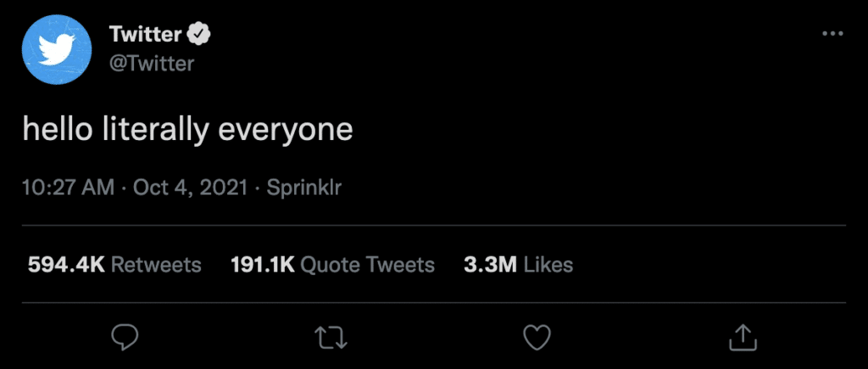This screenshot has width=868, height=369.
Task: Retweet using the arrows icon
Action: (x=331, y=338)
